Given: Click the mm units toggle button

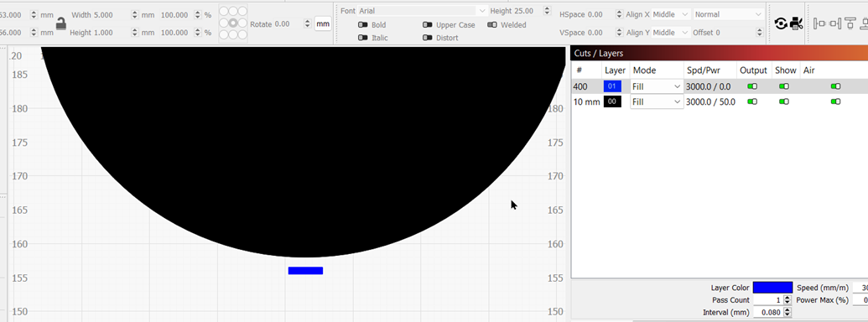Looking at the screenshot, I should [323, 23].
